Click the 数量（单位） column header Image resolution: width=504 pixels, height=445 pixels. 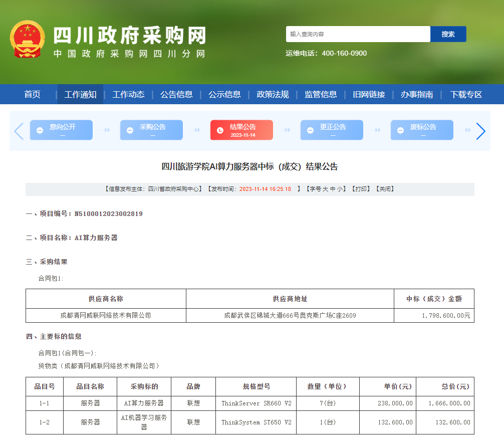[328, 387]
